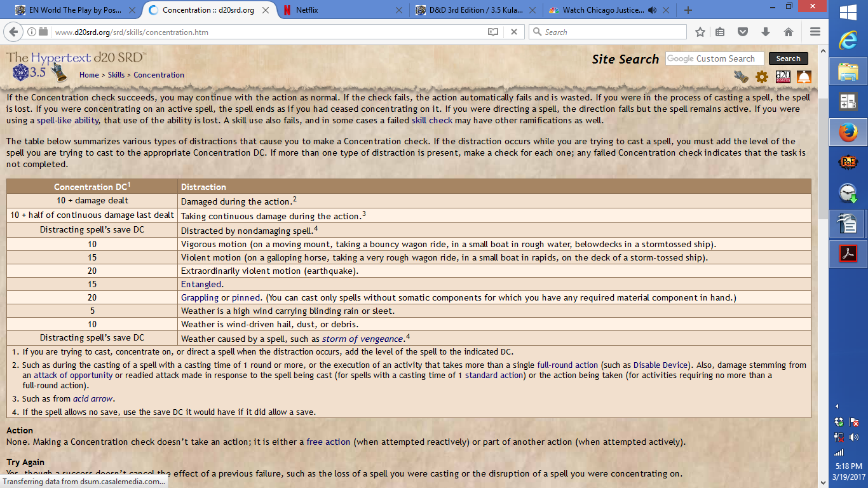Click the orange gear settings icon

tap(761, 77)
